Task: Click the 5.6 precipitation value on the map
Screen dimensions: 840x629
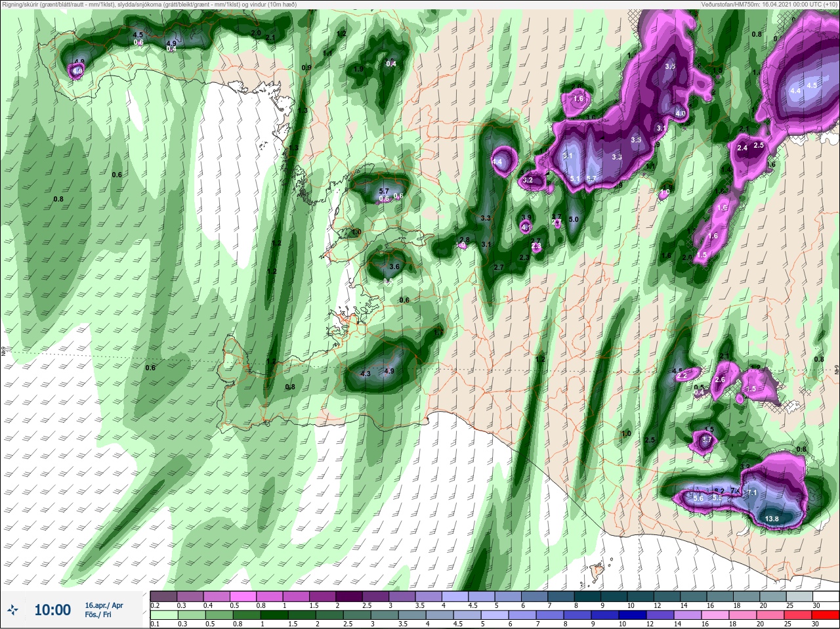Action: tap(698, 499)
